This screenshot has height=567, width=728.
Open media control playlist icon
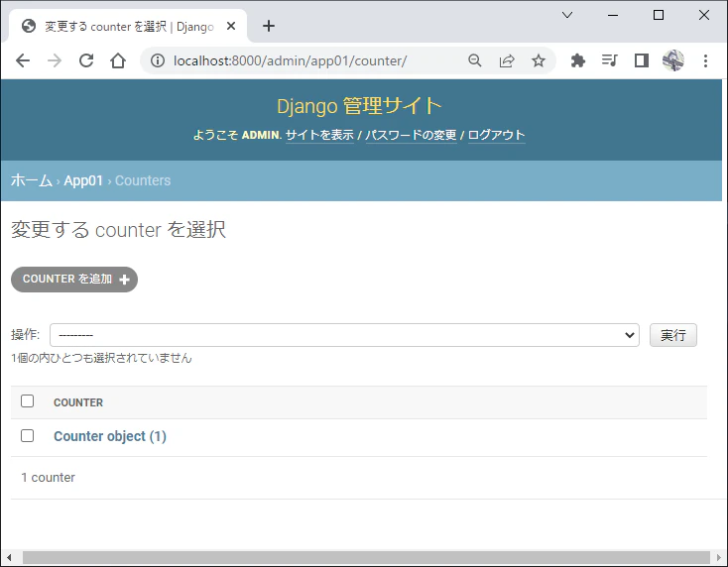(609, 60)
